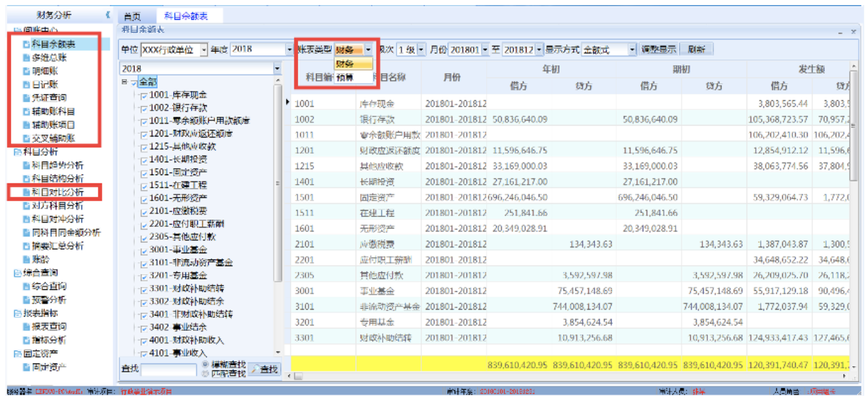Select 科目对比分析 in sidebar

[x=57, y=192]
